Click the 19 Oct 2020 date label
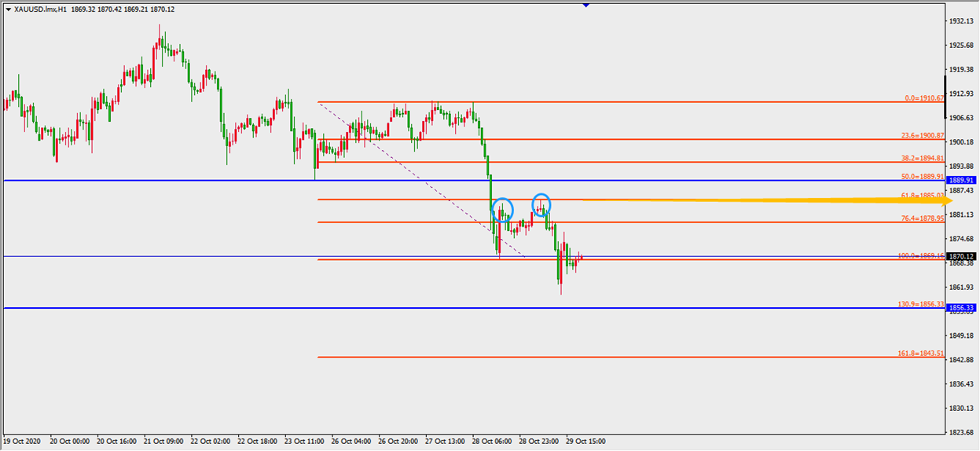Viewport: 980px width, 451px height. tap(24, 441)
